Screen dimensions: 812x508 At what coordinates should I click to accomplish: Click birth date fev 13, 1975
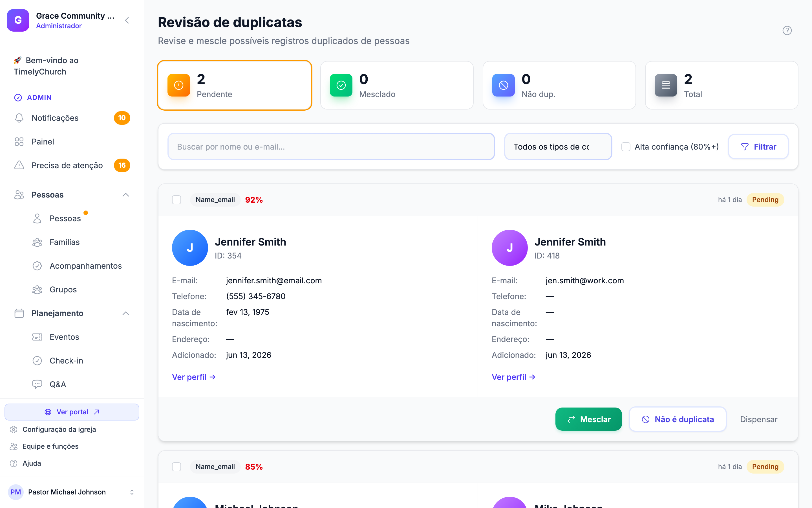pos(248,312)
